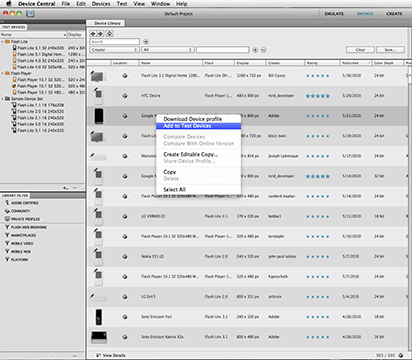Click the home icon in Device Library

coord(110,34)
